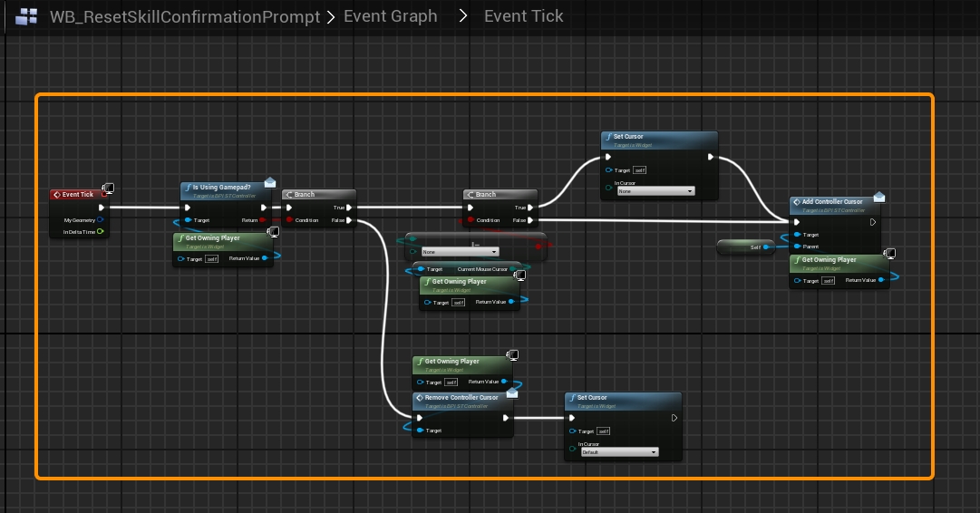Click the Return pin on Is Using Gamepad
Screen dimensions: 980x513
263,220
